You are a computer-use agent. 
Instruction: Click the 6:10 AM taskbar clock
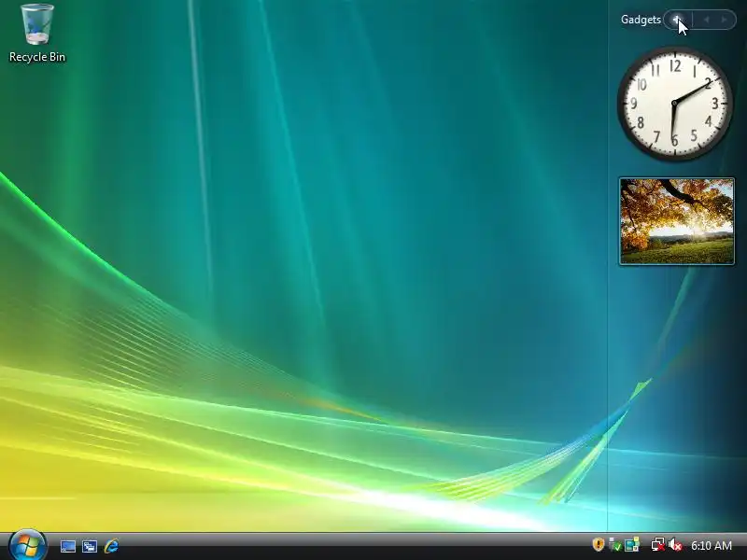[712, 545]
